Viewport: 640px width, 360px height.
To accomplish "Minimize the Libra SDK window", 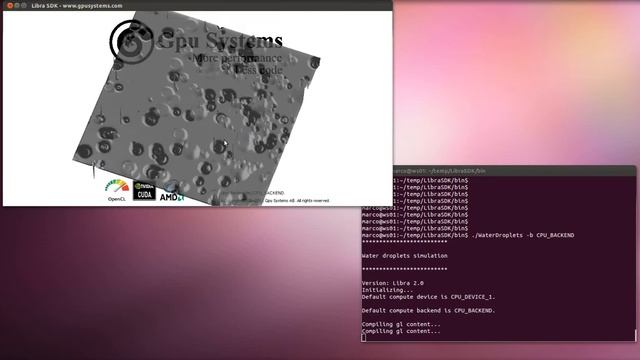I will (x=17, y=6).
